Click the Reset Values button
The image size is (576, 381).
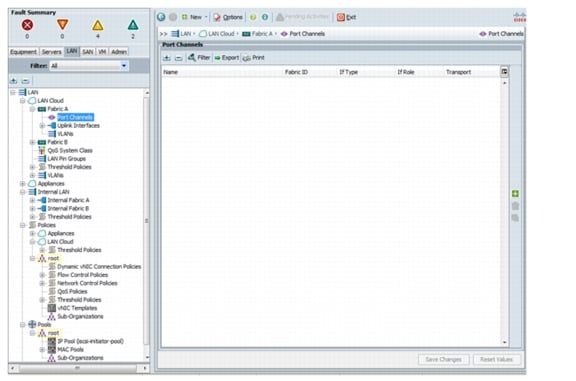point(496,359)
